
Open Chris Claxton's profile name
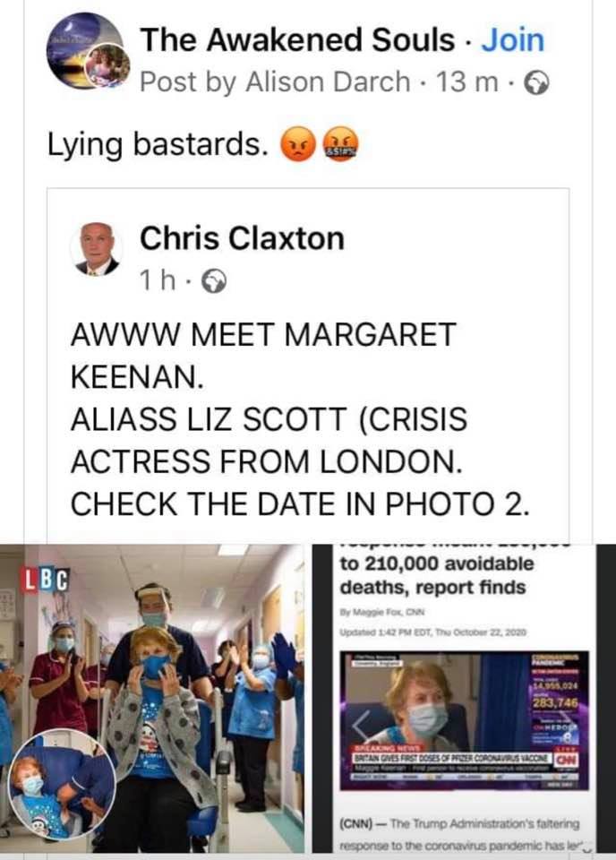[x=243, y=238]
